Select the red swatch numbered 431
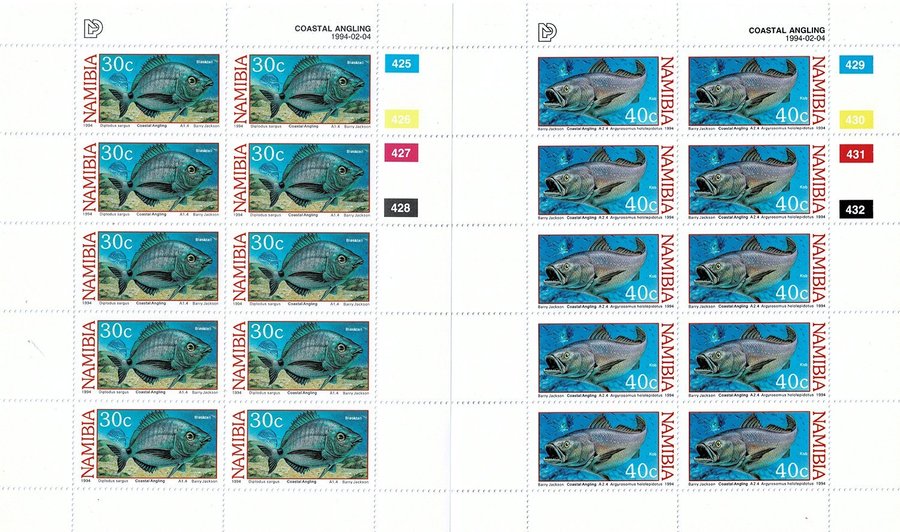Viewport: 900px width, 532px height. tap(855, 154)
